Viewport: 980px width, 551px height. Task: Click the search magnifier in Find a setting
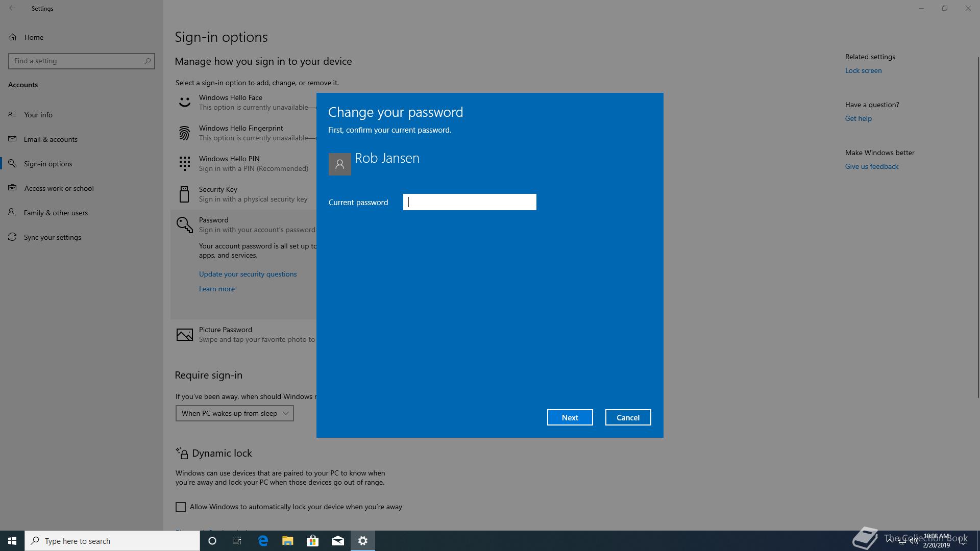pyautogui.click(x=148, y=61)
